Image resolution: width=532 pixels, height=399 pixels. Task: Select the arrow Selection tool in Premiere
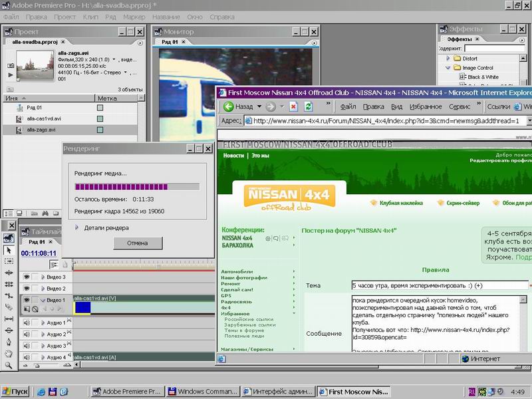point(9,250)
